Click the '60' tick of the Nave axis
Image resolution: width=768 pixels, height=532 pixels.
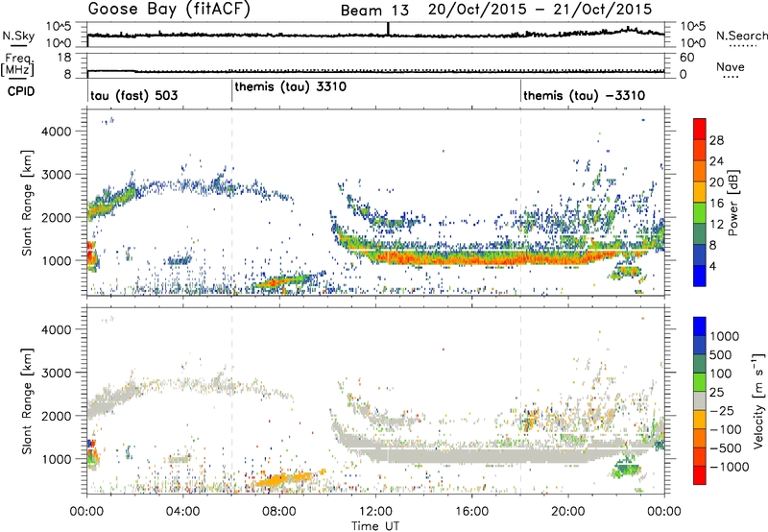coord(686,58)
